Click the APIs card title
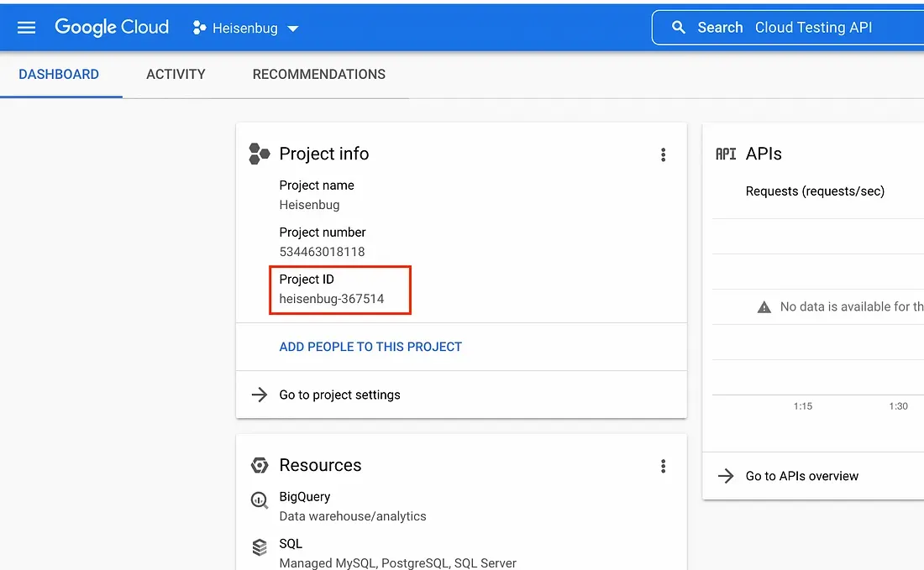 pos(764,154)
